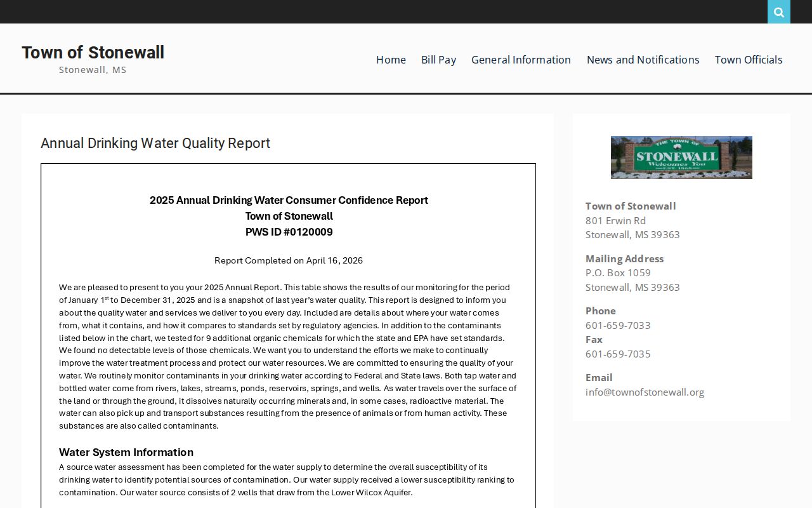Open the General Information menu
The image size is (812, 508).
pyautogui.click(x=521, y=60)
